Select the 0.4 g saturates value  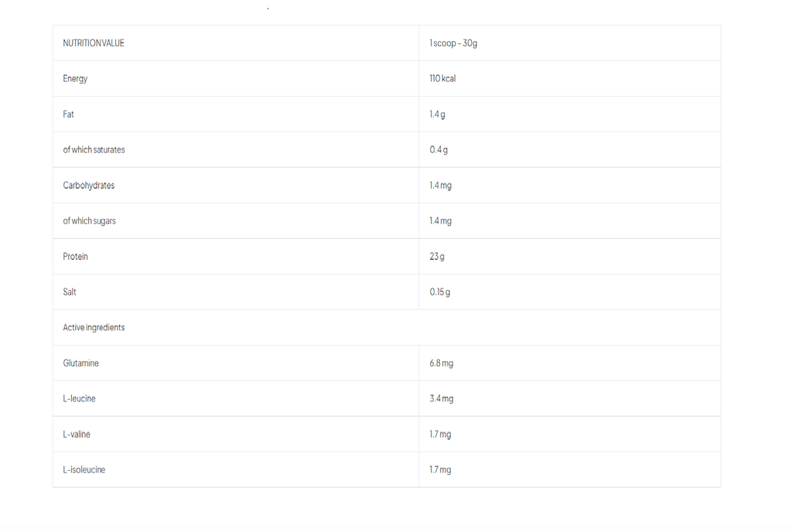pyautogui.click(x=439, y=149)
